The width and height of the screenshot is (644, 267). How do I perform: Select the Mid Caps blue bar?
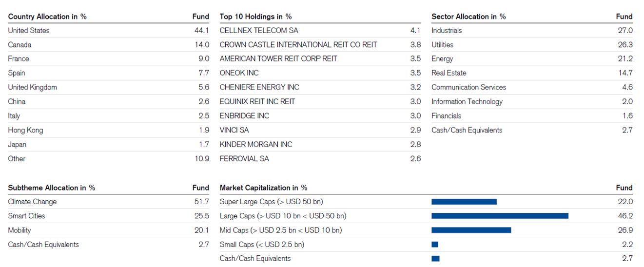471,230
